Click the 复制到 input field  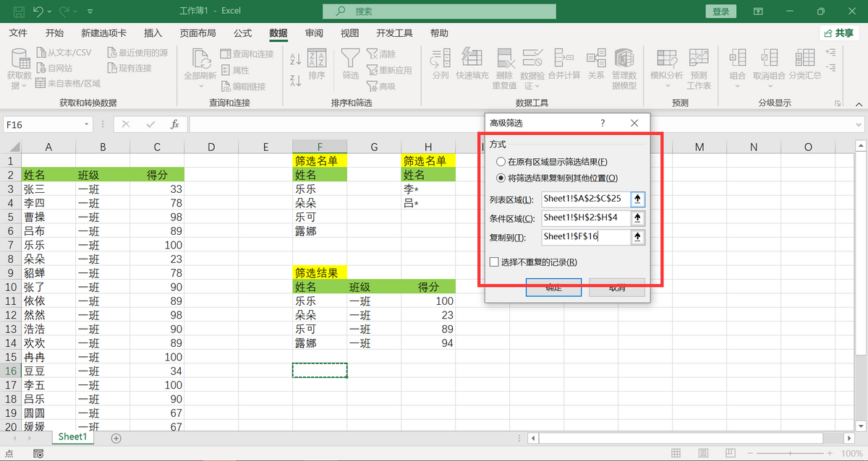pos(586,237)
